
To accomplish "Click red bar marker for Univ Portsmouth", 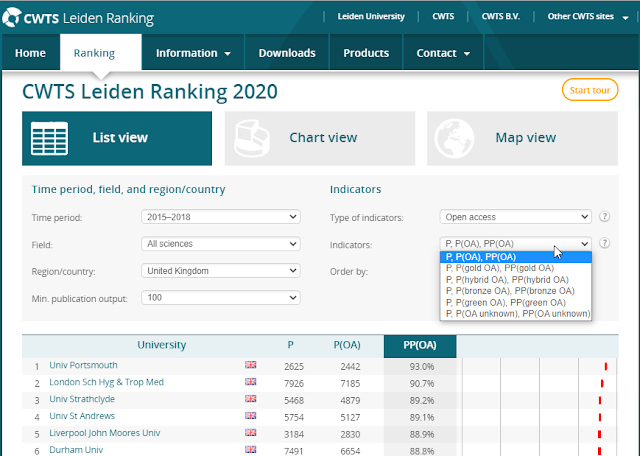I will pyautogui.click(x=606, y=367).
